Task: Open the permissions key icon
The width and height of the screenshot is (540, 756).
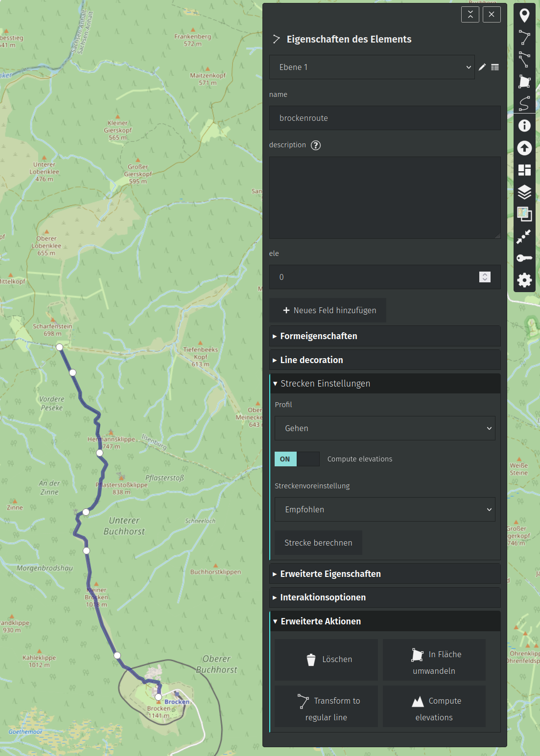Action: click(524, 258)
